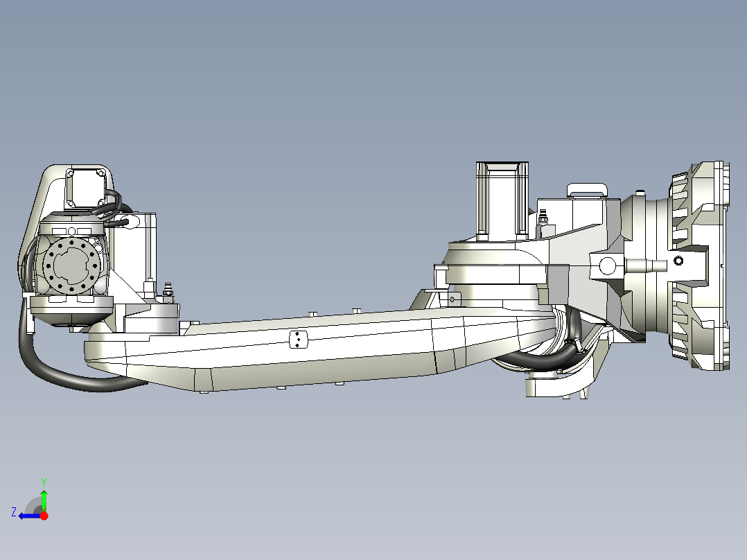Click the blue Z axis arrow of the triad
Image resolution: width=747 pixels, height=560 pixels.
(x=28, y=516)
